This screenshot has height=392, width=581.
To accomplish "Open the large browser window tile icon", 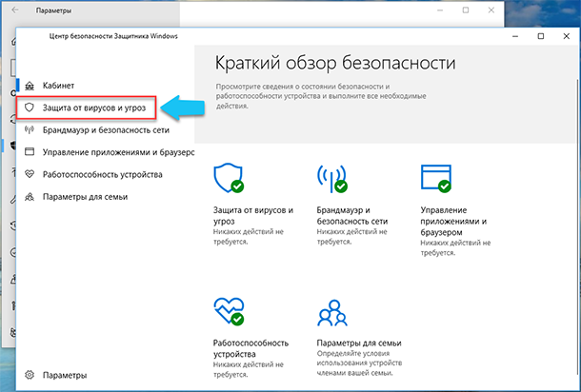I will click(436, 179).
